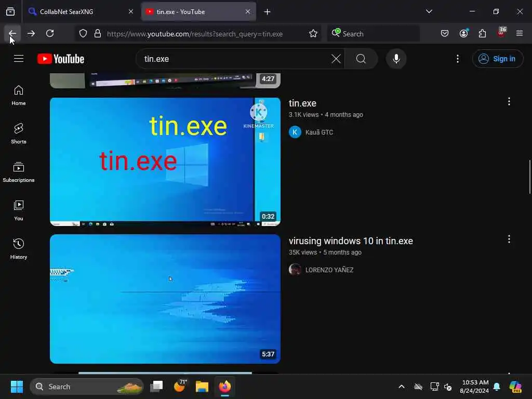Click the tin.exe video title

tap(302, 103)
